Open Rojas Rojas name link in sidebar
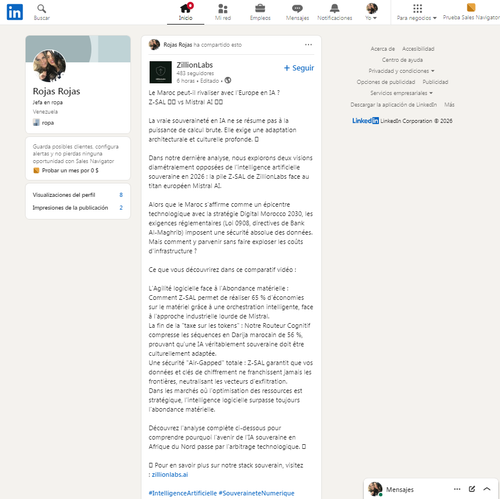Viewport: 500px width, 499px height. pos(56,91)
